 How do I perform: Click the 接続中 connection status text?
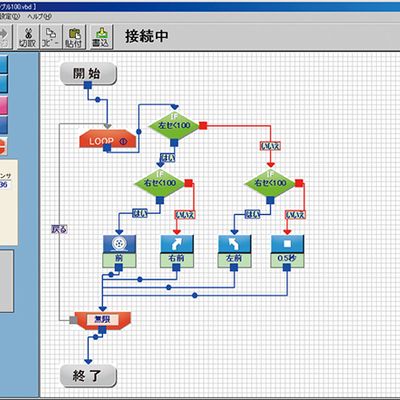pyautogui.click(x=147, y=36)
